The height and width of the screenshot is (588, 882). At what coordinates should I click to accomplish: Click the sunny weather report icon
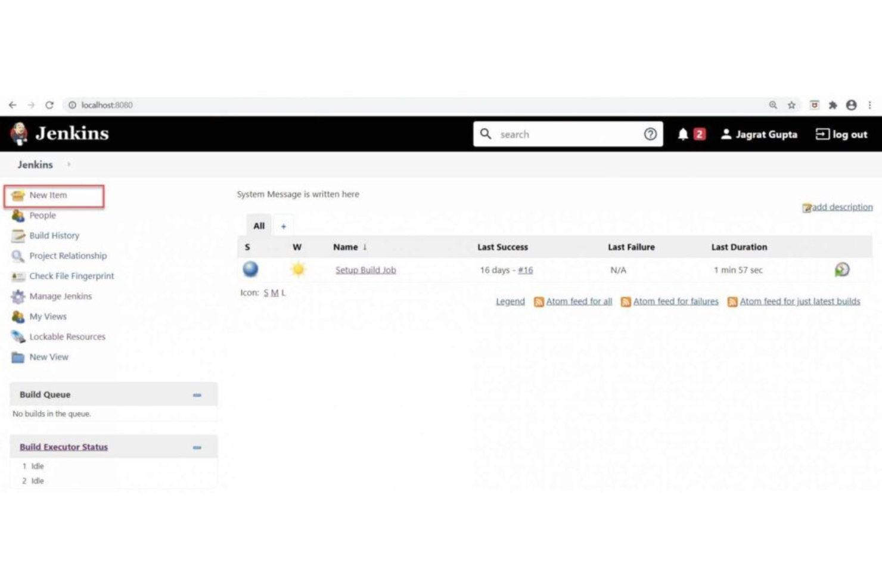[298, 270]
